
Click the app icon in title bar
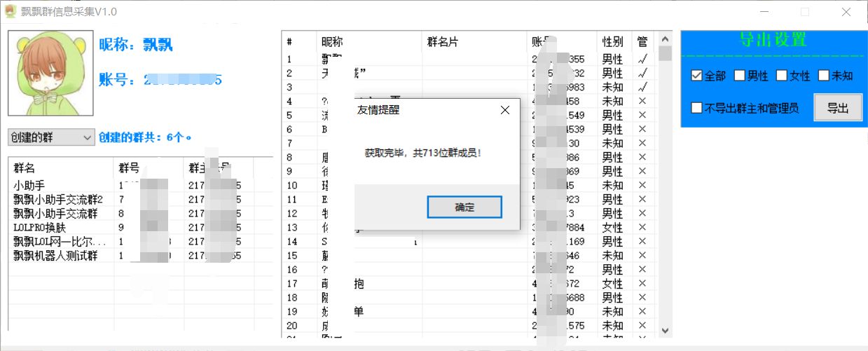[11, 11]
